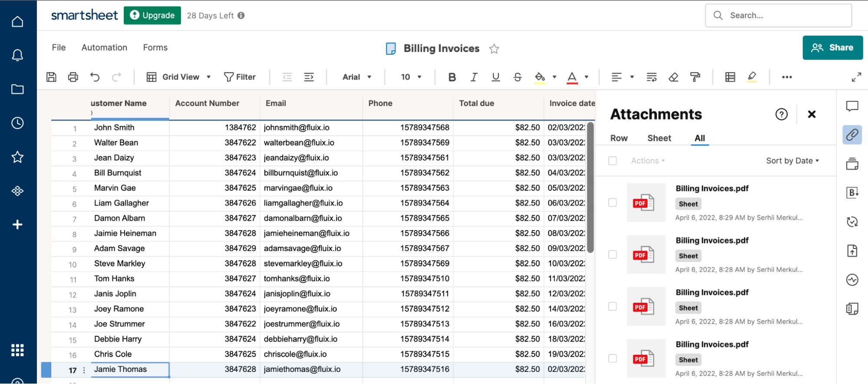Click the Clear formatting eraser icon

click(673, 77)
